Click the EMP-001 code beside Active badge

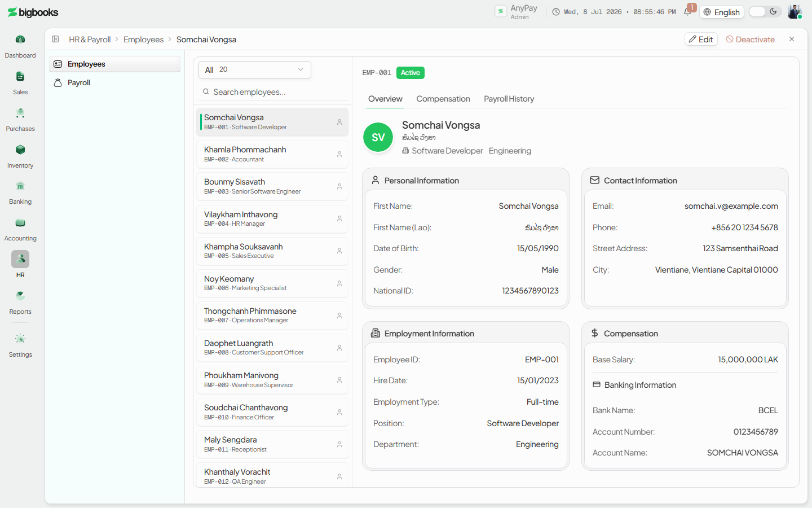pos(377,73)
